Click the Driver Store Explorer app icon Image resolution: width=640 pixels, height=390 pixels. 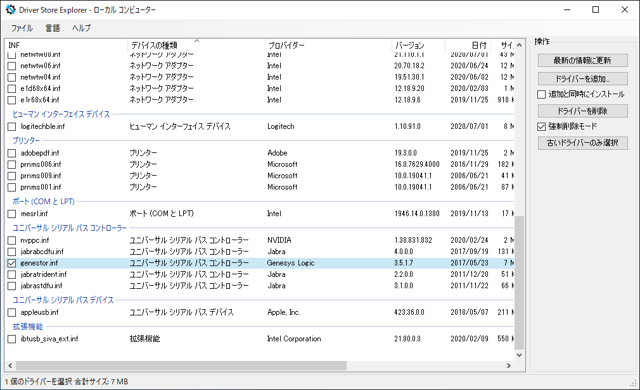[10, 9]
